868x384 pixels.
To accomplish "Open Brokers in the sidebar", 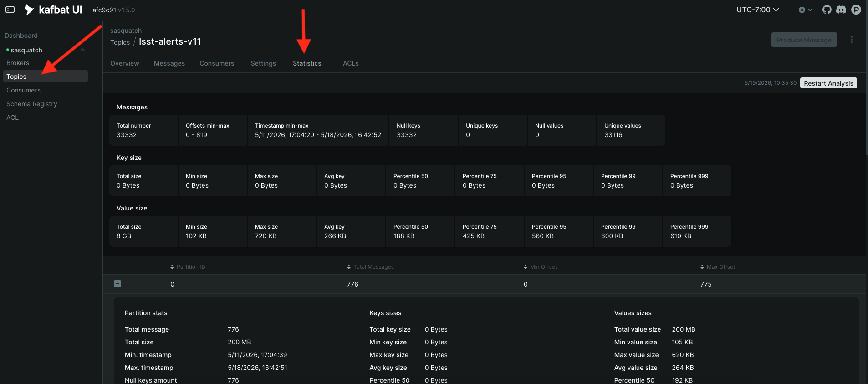I will click(18, 63).
